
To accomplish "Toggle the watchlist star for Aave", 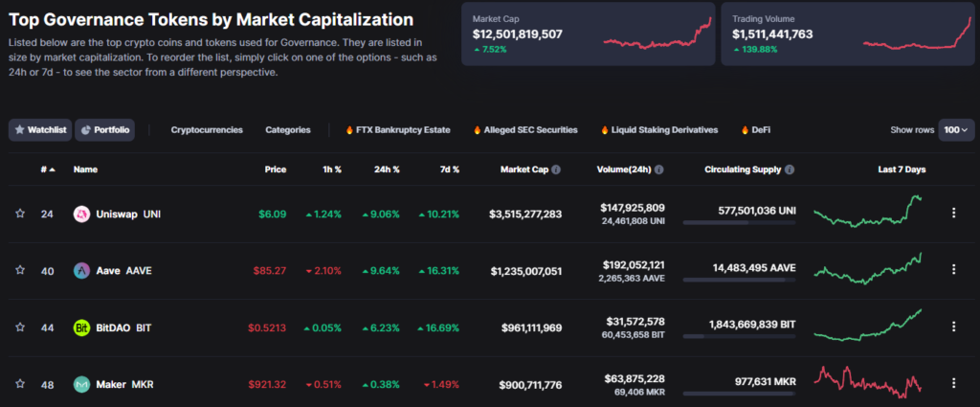I will (x=20, y=271).
